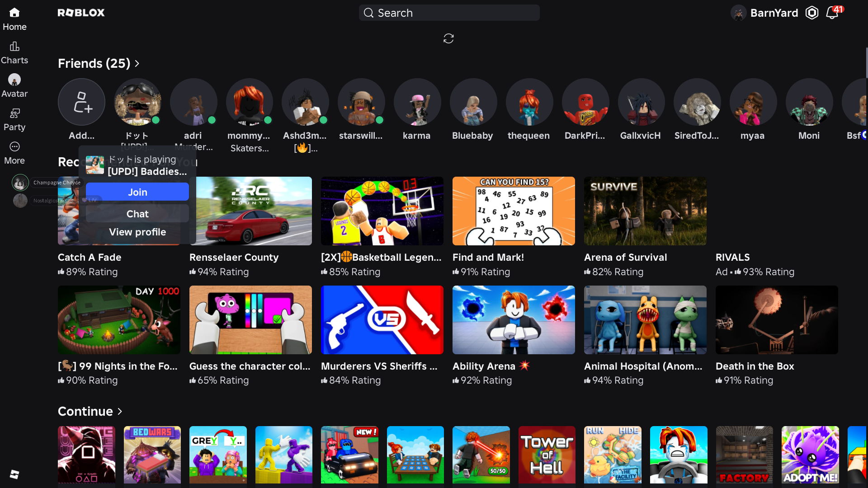
Task: Open NEW! car game in Continue
Action: click(349, 455)
